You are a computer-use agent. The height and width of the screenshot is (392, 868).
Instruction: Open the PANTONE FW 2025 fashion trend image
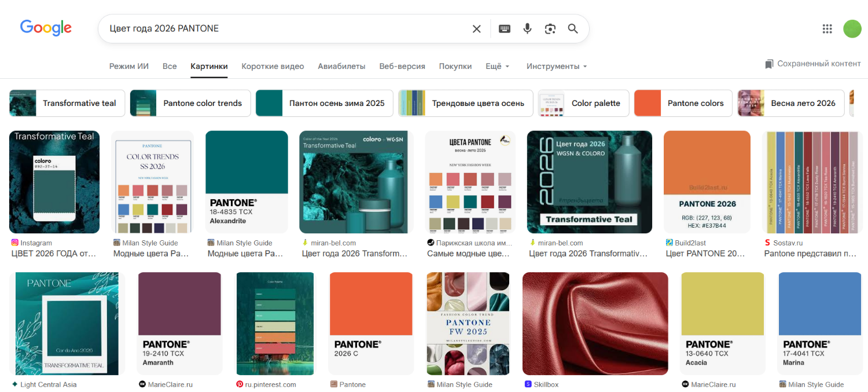[x=468, y=324]
